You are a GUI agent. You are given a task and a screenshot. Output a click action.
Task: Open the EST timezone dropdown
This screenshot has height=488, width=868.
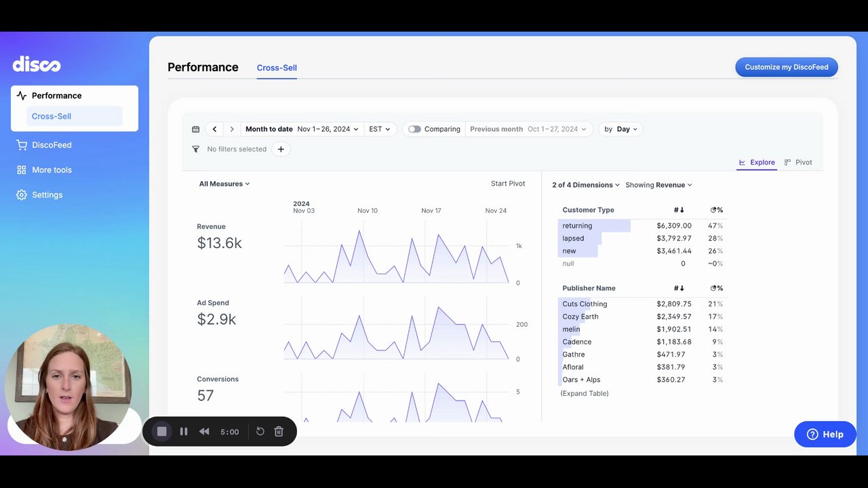pos(380,129)
